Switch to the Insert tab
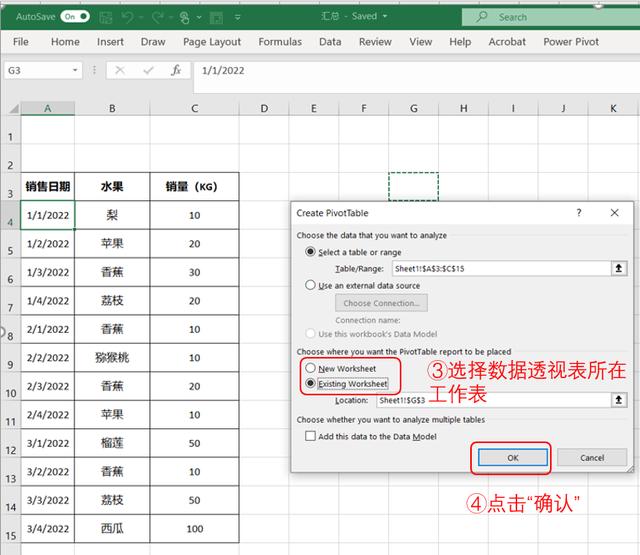 click(110, 42)
